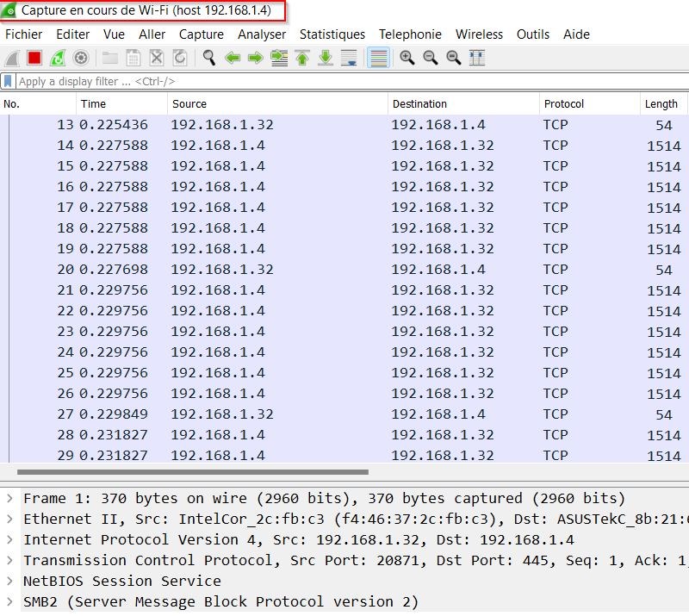Expand the SMB2 protocol section
Screen dimensions: 689x616
click(x=9, y=601)
